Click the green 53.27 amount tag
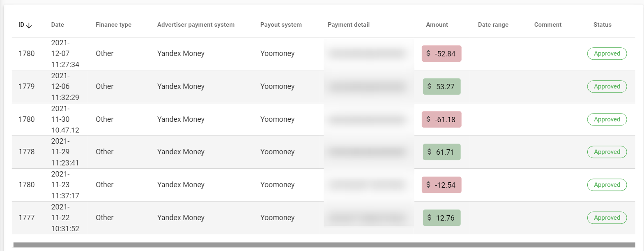This screenshot has height=251, width=644. coord(442,86)
